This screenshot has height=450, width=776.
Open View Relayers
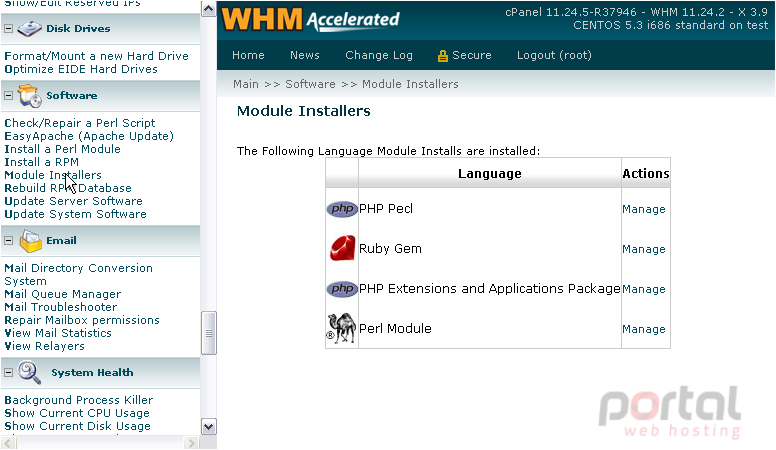pos(45,346)
